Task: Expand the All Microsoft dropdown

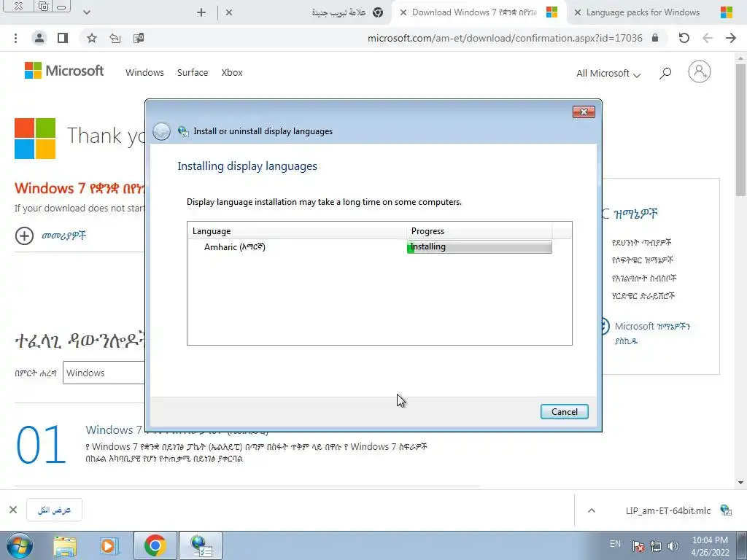Action: pos(608,74)
